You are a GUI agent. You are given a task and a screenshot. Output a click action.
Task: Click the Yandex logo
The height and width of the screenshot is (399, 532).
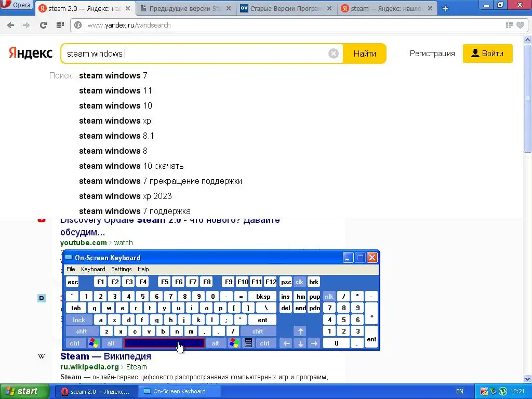coord(31,54)
